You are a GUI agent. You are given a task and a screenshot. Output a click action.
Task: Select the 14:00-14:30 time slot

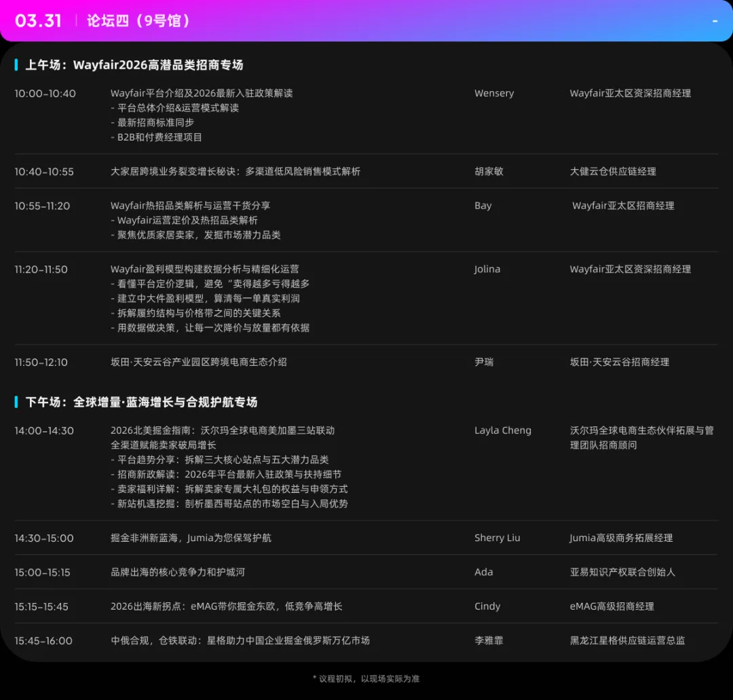pos(44,430)
